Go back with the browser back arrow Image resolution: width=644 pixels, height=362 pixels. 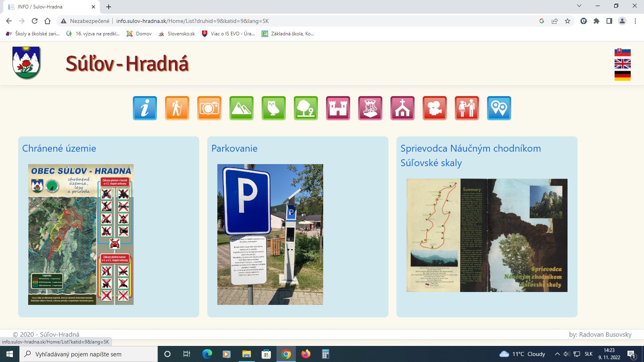[x=9, y=21]
